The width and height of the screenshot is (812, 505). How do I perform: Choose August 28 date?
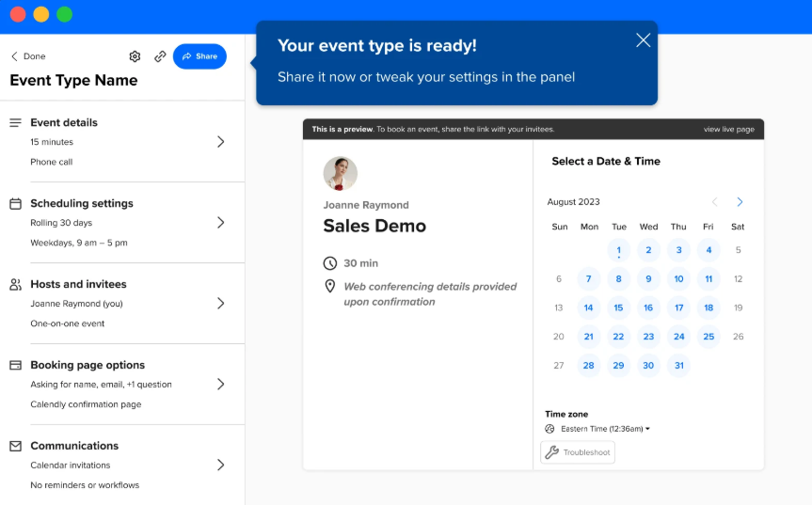point(588,366)
